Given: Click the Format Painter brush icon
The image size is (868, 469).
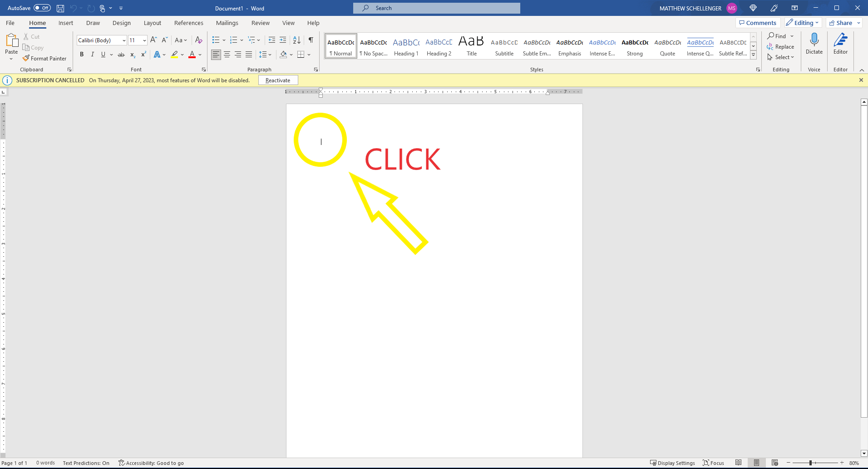Looking at the screenshot, I should coord(26,58).
